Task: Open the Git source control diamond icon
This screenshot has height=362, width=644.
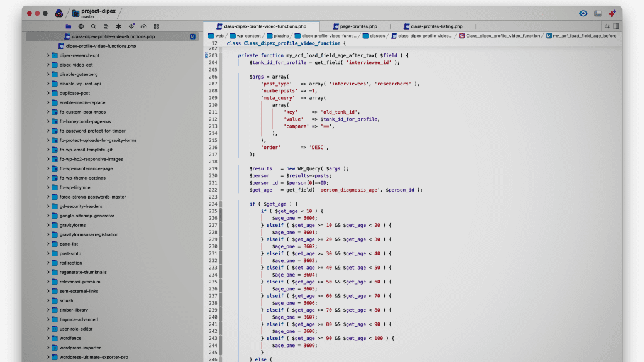Action: click(x=131, y=26)
